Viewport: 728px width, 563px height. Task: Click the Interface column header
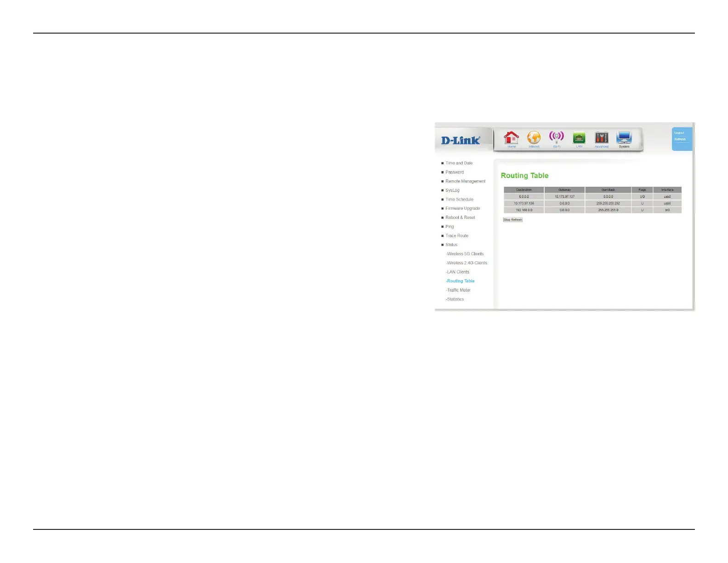tap(667, 190)
